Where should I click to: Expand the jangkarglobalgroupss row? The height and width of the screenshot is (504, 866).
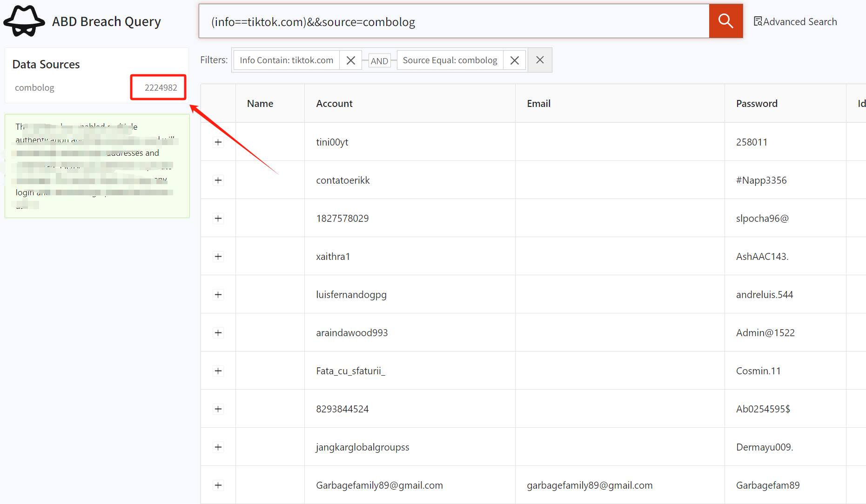(x=218, y=447)
